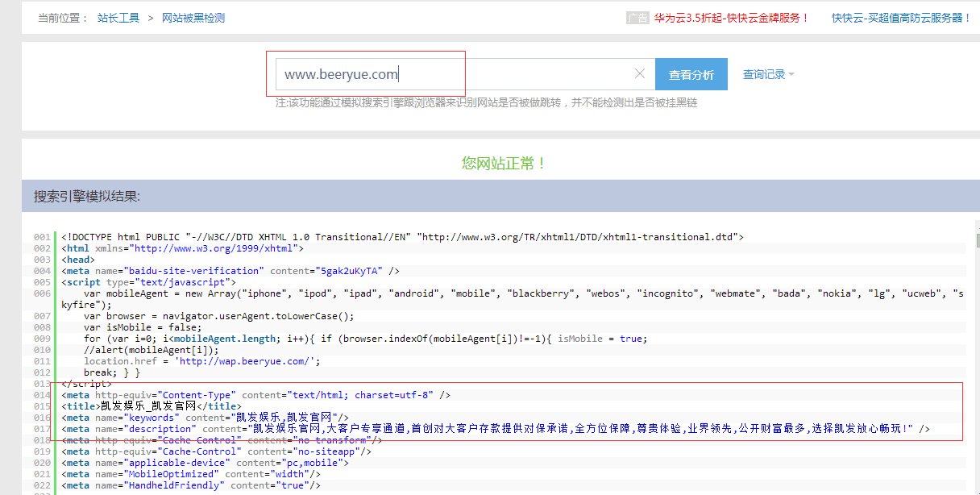The width and height of the screenshot is (980, 495).
Task: Click the 您网站正常 status message
Action: coord(505,163)
